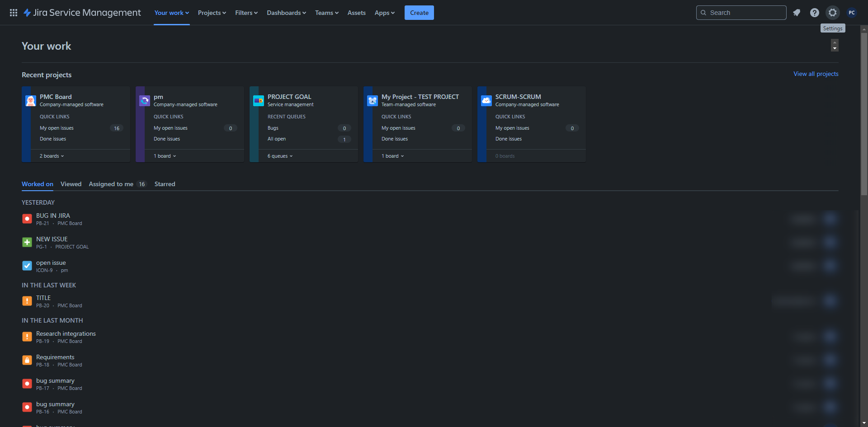Expand 1 board dropdown on My Project card

coord(393,156)
